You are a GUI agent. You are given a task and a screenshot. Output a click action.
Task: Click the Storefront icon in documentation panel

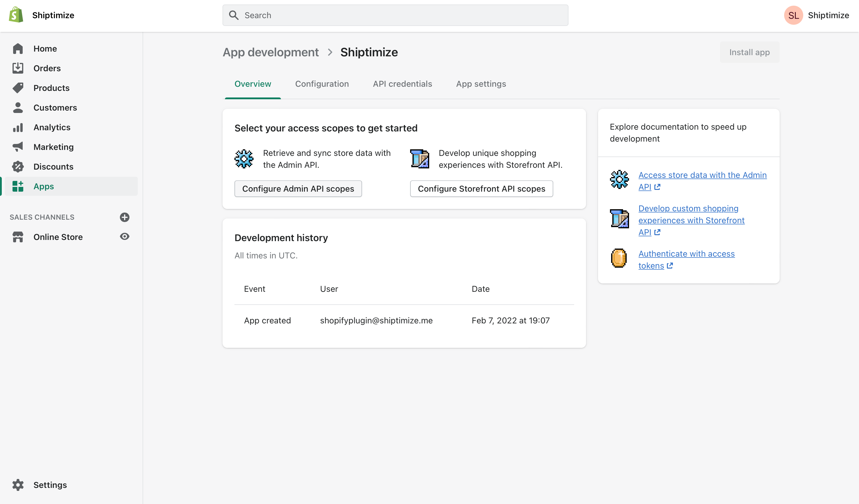tap(619, 219)
